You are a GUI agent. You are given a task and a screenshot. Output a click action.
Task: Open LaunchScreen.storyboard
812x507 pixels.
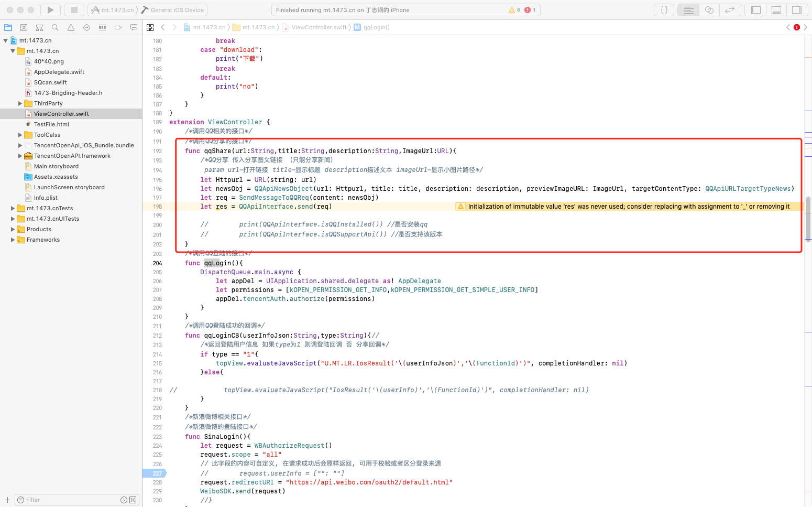(69, 187)
